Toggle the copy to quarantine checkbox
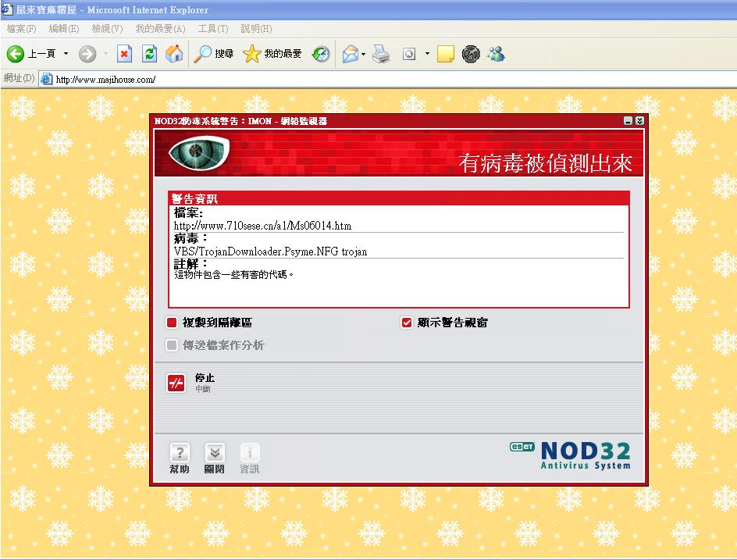This screenshot has height=560, width=737. (172, 323)
